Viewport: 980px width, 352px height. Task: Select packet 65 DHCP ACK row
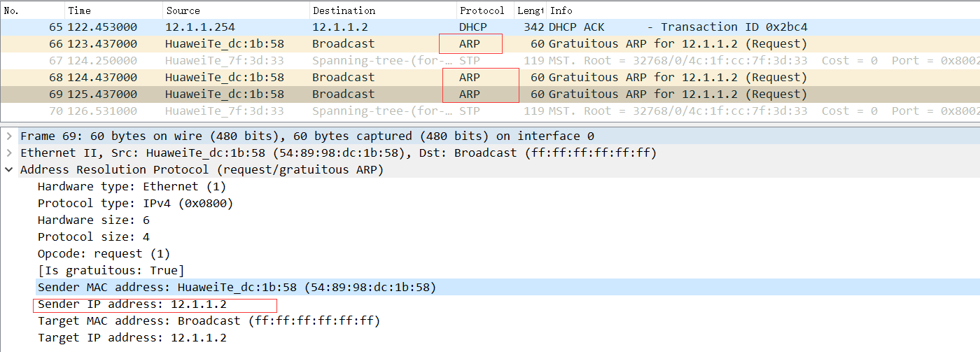tap(490, 27)
